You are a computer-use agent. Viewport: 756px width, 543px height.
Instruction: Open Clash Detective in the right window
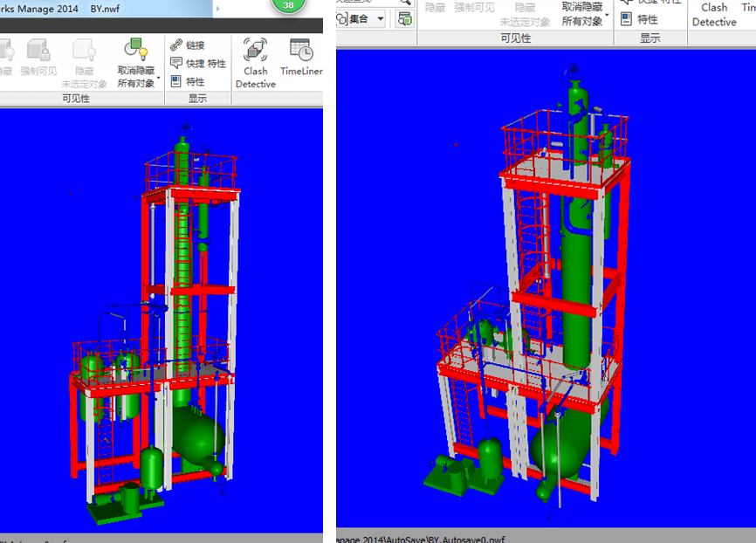pos(714,14)
